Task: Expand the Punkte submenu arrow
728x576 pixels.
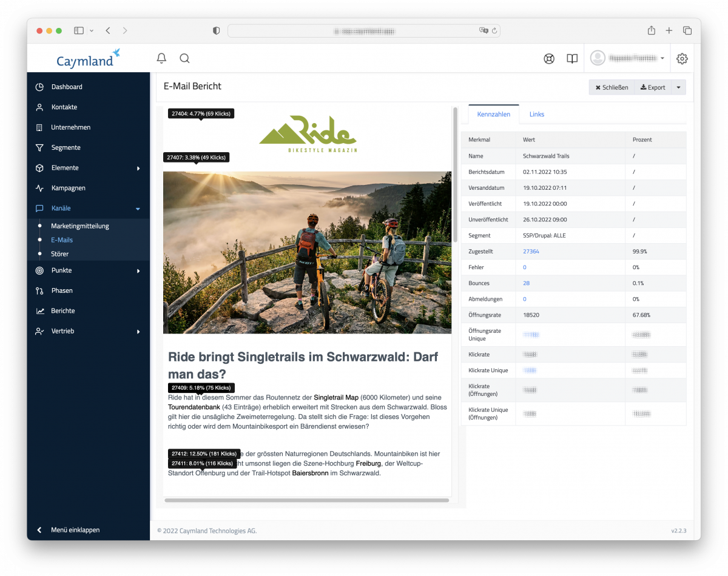Action: 138,270
